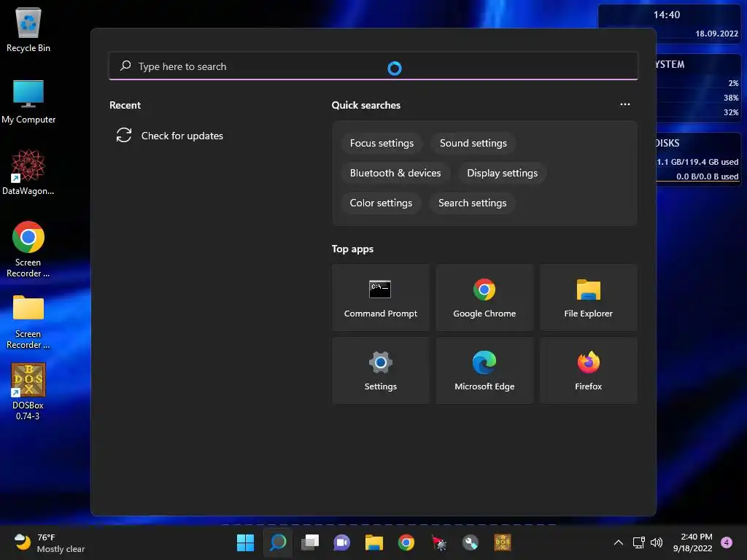Viewport: 747px width, 560px height.
Task: Click the GB used disk widget text
Action: pyautogui.click(x=697, y=162)
